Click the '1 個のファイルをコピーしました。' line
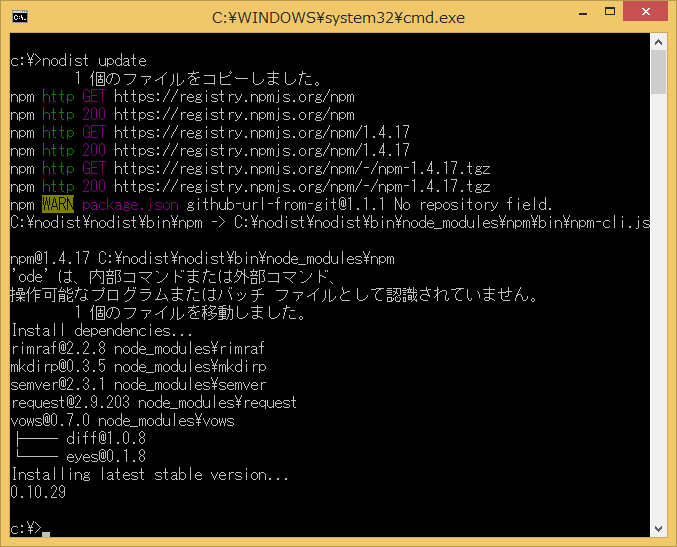The height and width of the screenshot is (547, 677). coord(199,79)
